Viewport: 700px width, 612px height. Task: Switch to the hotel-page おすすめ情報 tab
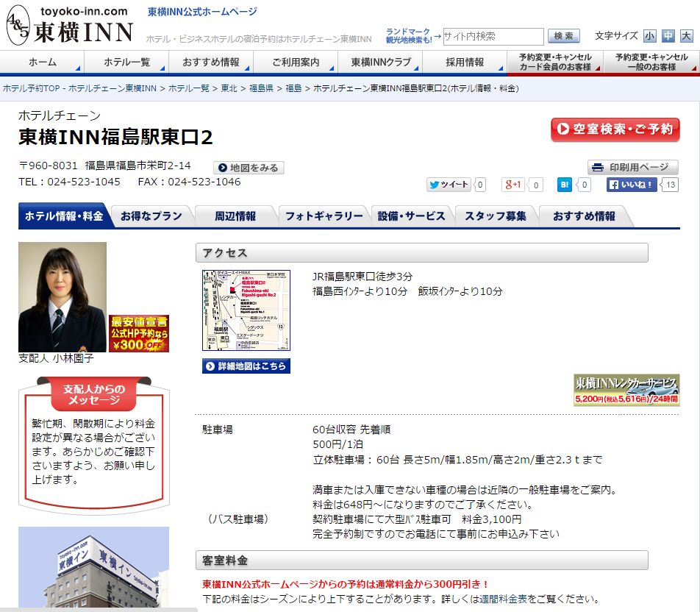[584, 216]
